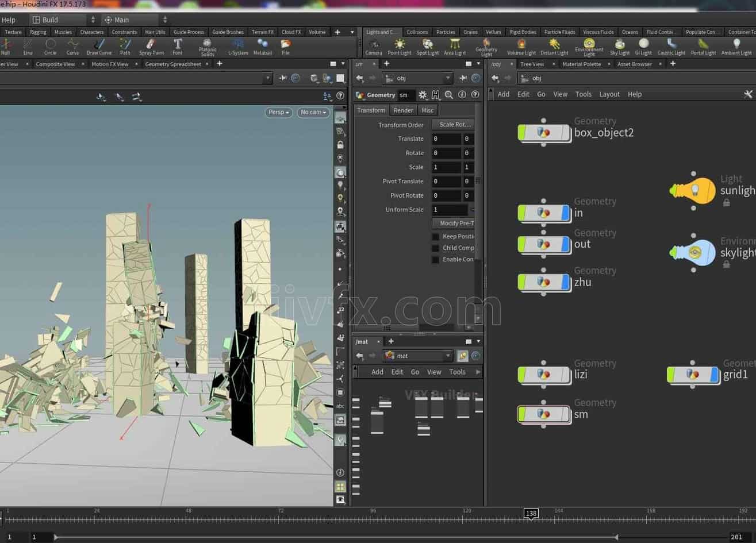Add an Ambient Light
756x543 pixels.
pos(736,47)
